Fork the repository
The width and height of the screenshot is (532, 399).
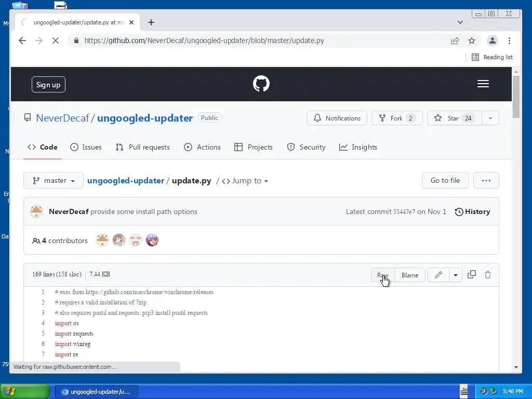point(396,118)
